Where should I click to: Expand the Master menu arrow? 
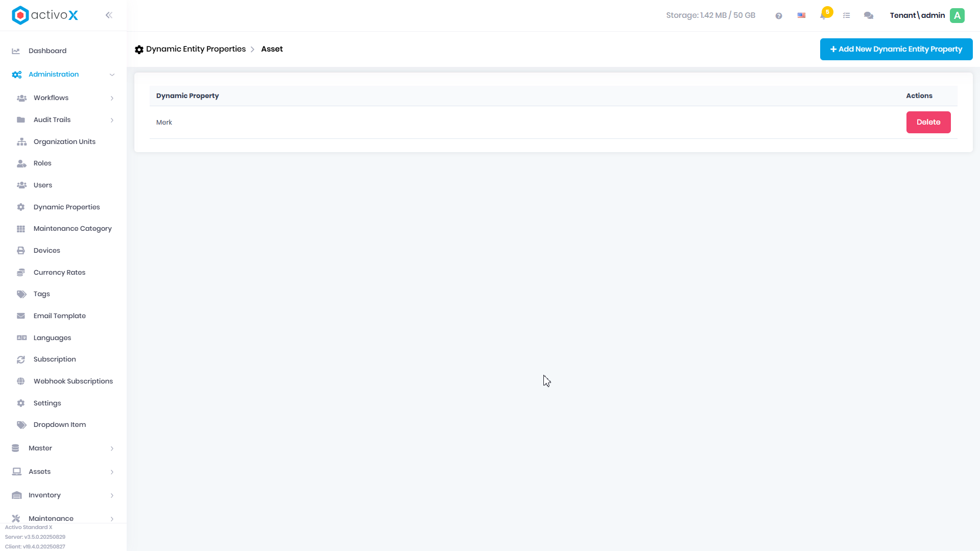(x=112, y=448)
